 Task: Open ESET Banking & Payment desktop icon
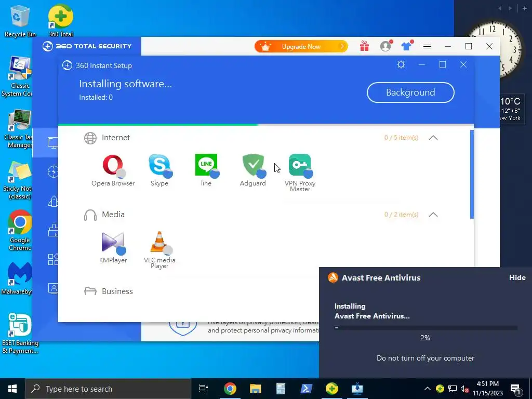point(20,334)
